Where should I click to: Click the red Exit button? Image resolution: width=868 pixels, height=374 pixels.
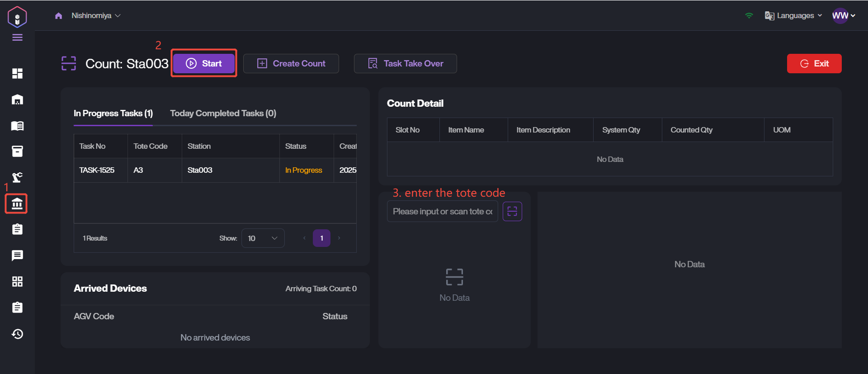pyautogui.click(x=814, y=64)
